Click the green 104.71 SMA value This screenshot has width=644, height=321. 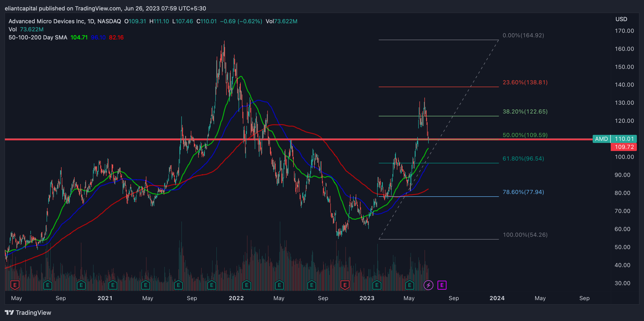point(79,38)
